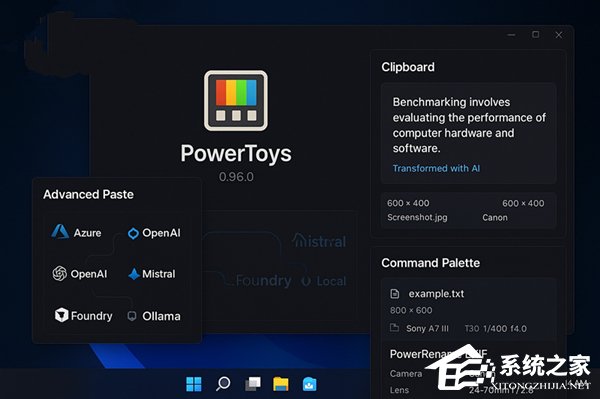Click the Clipboard panel title
The height and width of the screenshot is (399, 600).
408,67
